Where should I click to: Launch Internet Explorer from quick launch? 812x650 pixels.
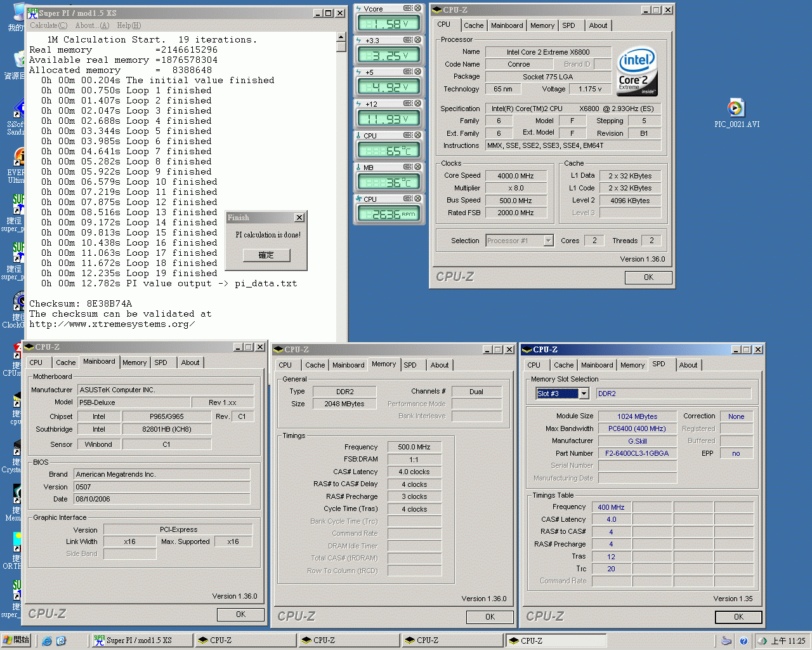[x=47, y=641]
